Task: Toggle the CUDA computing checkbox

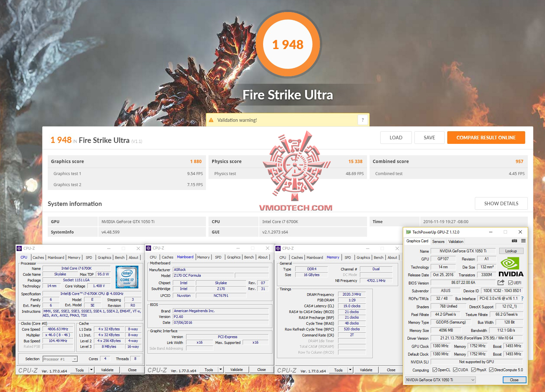Action: [455, 370]
